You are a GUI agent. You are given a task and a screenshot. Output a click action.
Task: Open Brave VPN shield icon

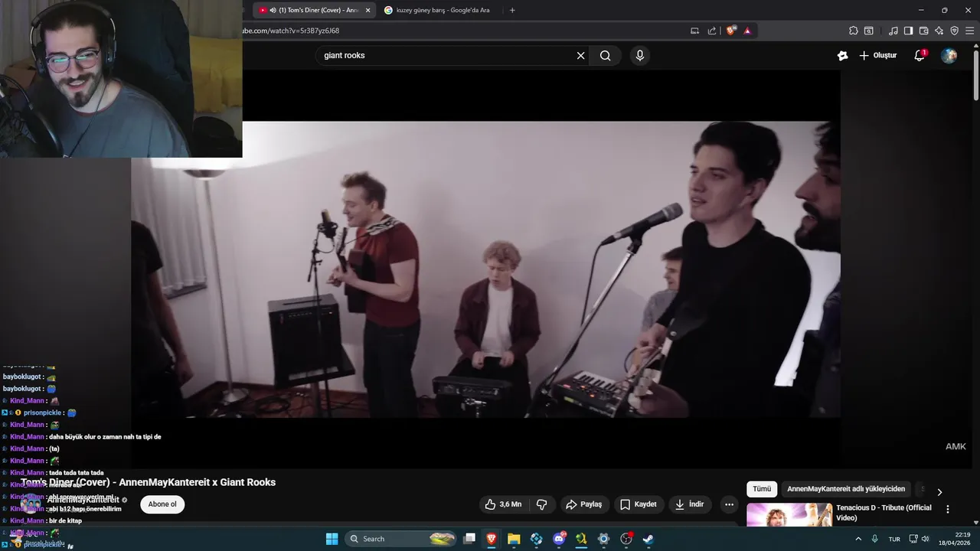click(955, 31)
